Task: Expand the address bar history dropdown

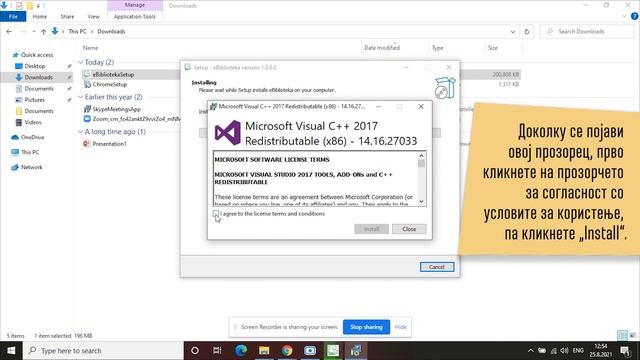Action: click(x=513, y=31)
